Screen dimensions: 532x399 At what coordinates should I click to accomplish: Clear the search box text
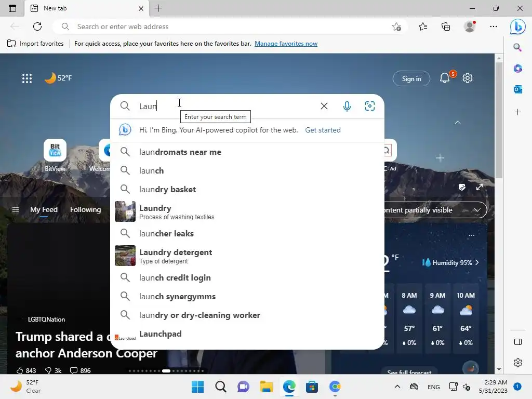(324, 106)
